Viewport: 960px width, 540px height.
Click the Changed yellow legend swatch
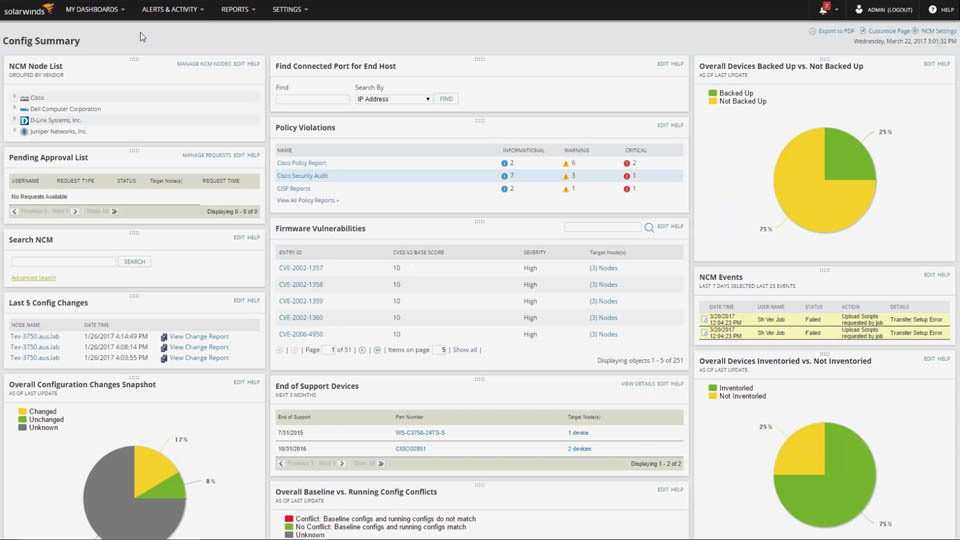pyautogui.click(x=23, y=411)
